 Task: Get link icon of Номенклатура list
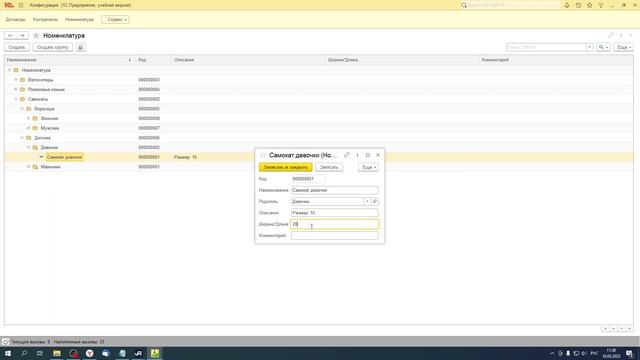[611, 36]
